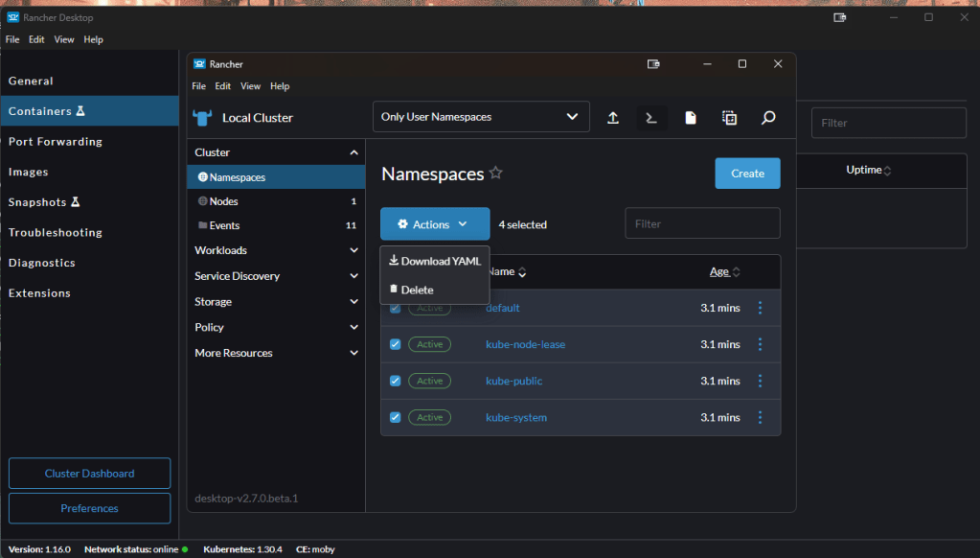Open the Preferences button
The width and height of the screenshot is (980, 558).
click(89, 508)
